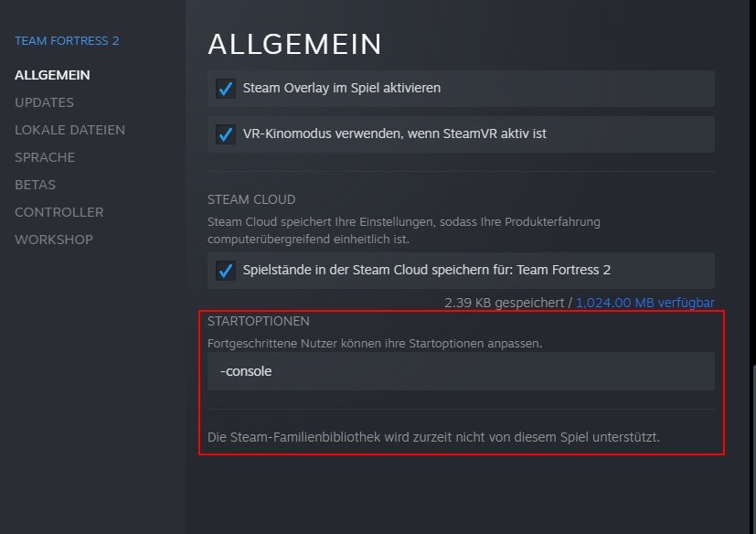This screenshot has height=534, width=756.
Task: Go to the BETAS section
Action: (x=36, y=186)
